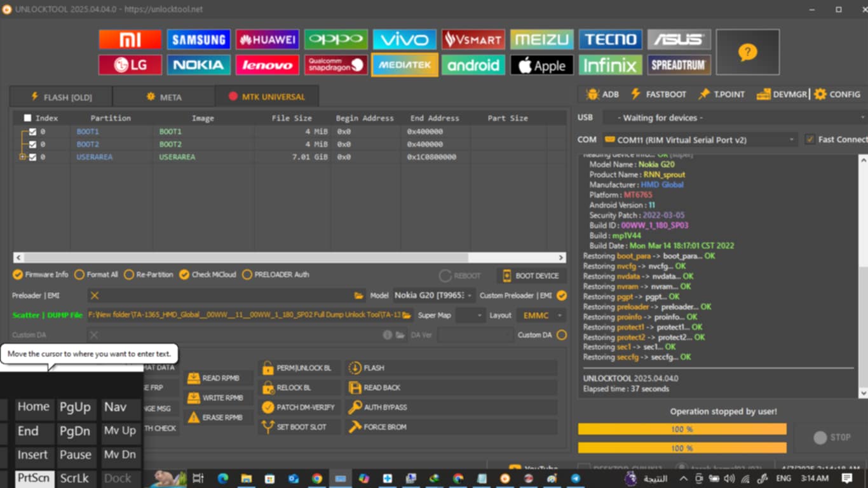Open the Nokia brand section

(198, 65)
